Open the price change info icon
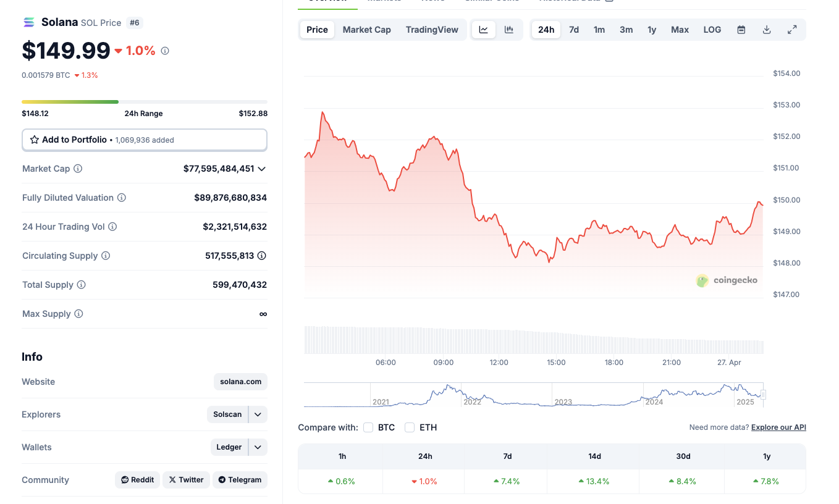 (x=165, y=51)
